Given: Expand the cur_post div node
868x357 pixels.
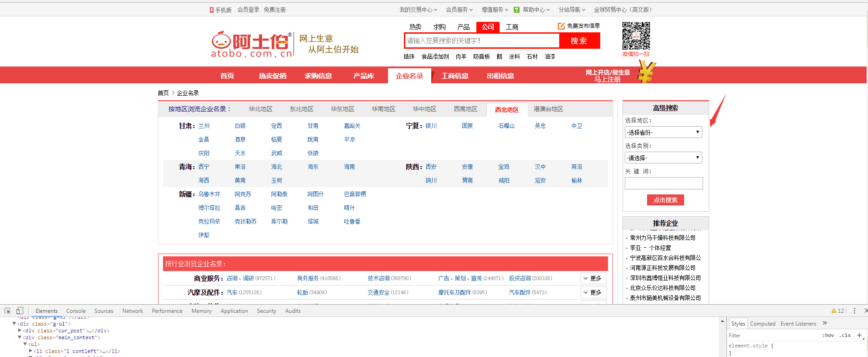Looking at the screenshot, I should (x=20, y=331).
